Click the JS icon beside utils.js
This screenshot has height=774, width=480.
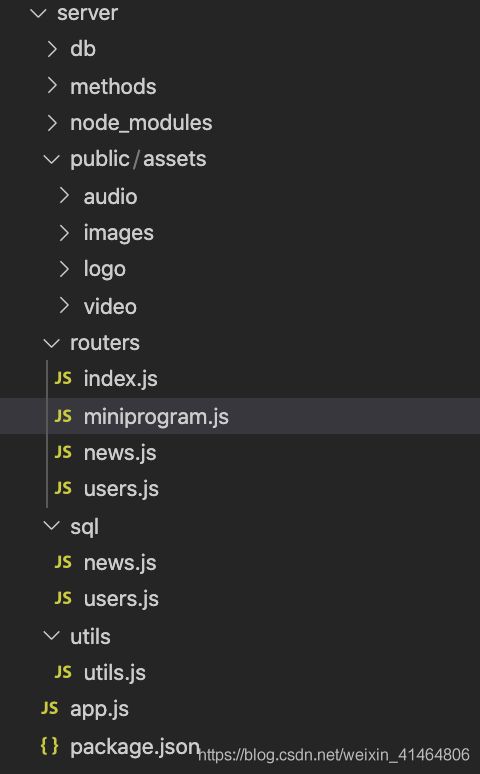pyautogui.click(x=63, y=672)
